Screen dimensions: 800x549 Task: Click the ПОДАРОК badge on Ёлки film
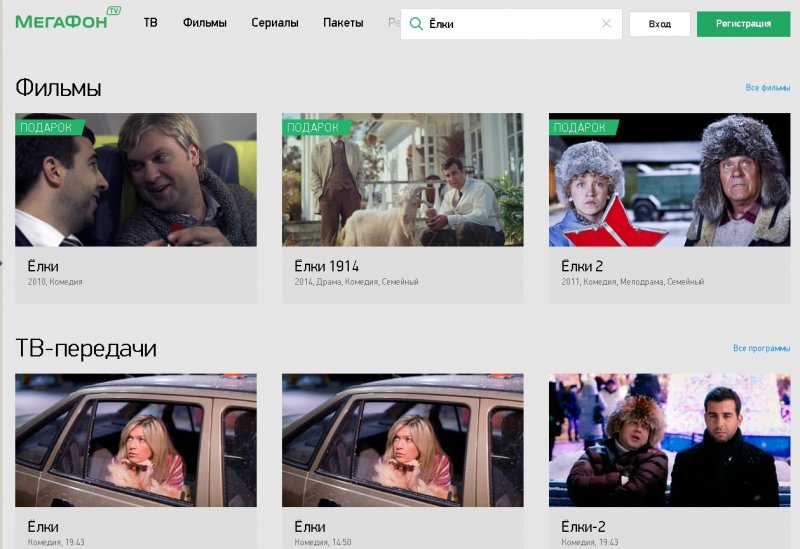point(47,127)
